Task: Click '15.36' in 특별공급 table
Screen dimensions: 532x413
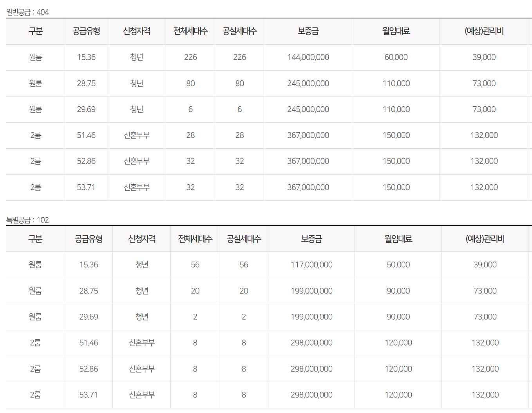Action: 89,265
